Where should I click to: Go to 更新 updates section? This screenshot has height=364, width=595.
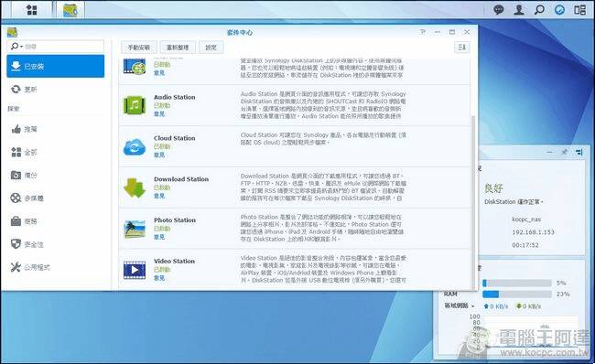point(56,89)
